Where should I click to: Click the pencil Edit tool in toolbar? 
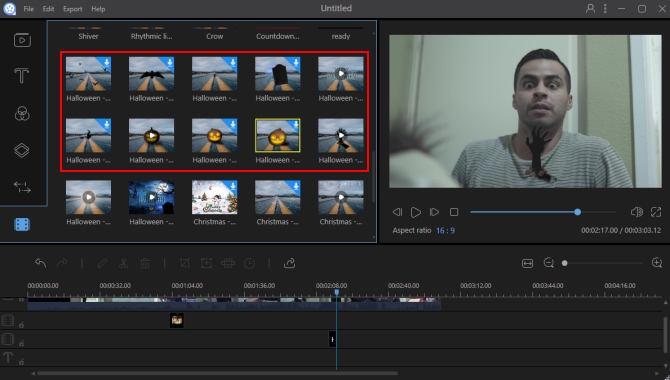(102, 263)
